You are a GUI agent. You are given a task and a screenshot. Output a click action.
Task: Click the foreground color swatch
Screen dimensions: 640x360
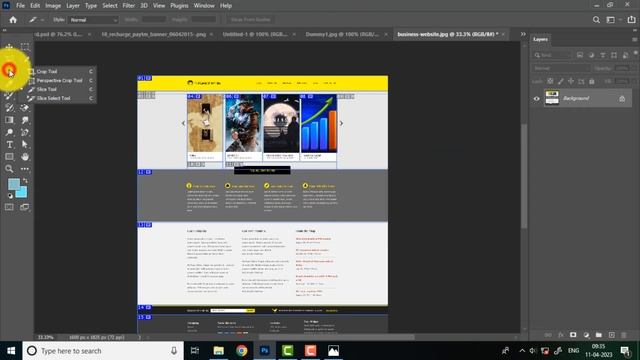13,184
